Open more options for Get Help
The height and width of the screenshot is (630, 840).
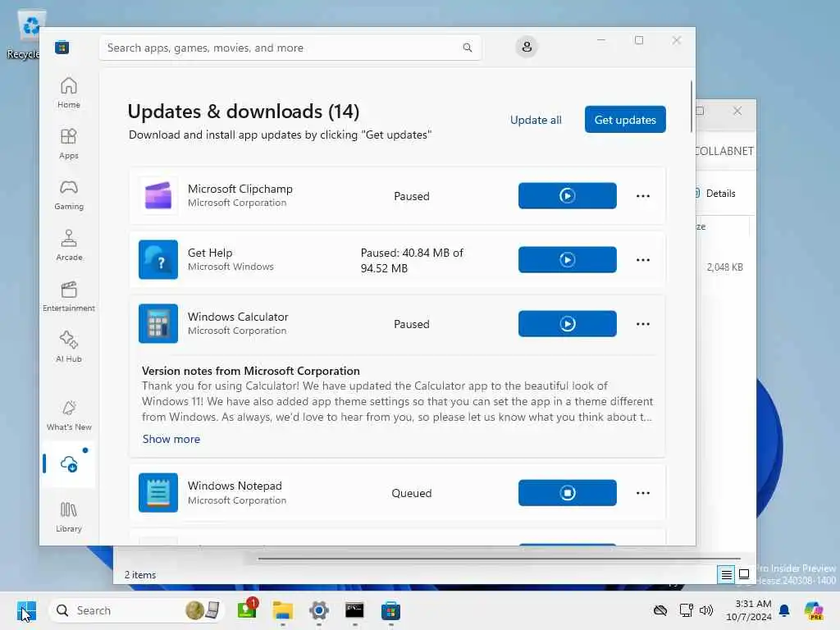tap(643, 260)
